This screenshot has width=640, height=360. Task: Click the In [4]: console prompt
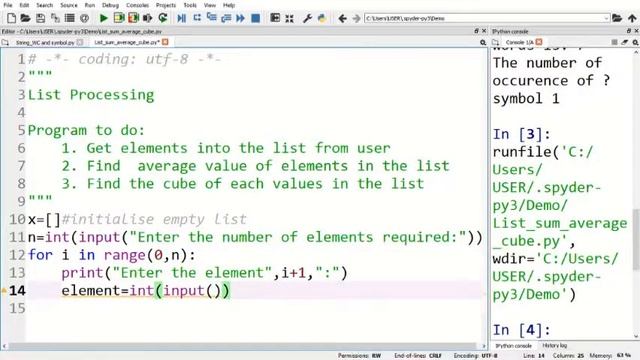point(522,330)
